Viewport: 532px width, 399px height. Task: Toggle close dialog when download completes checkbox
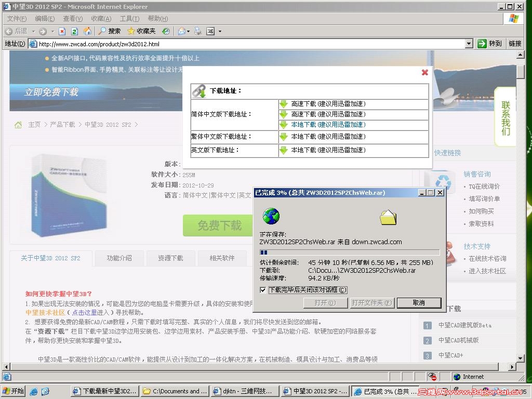(262, 290)
